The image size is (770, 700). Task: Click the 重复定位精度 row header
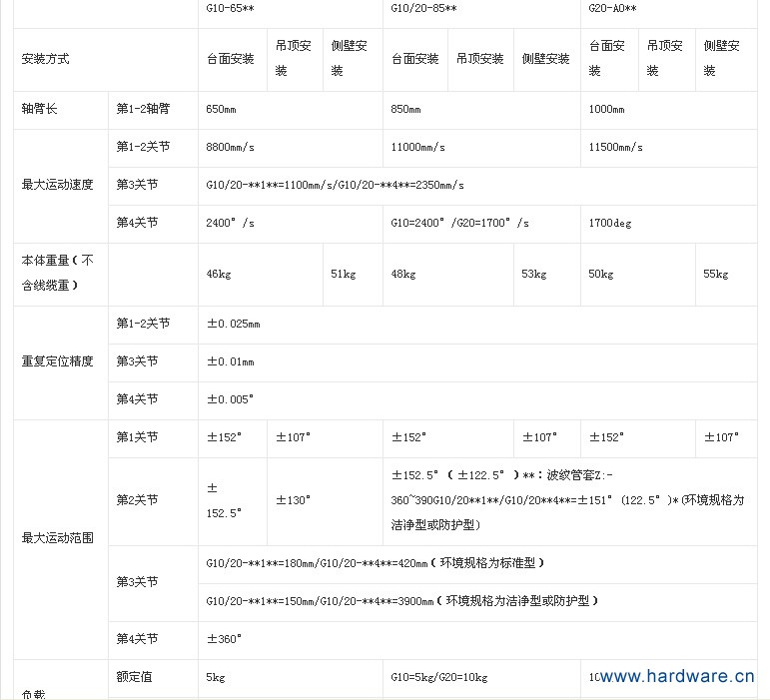[x=58, y=361]
